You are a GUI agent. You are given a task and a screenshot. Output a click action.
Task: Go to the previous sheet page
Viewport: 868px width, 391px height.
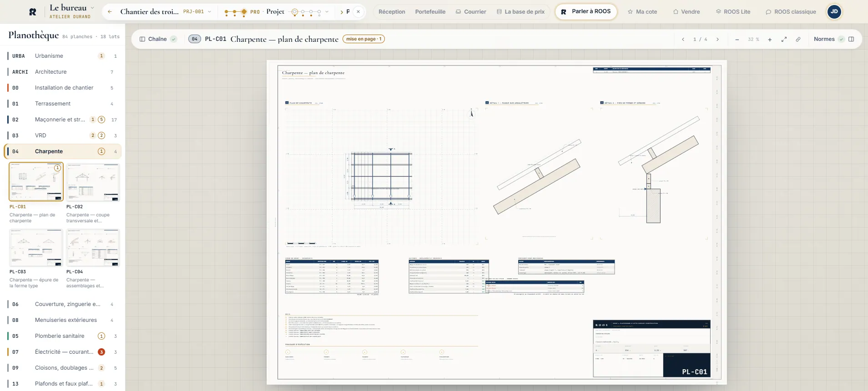[x=683, y=40]
